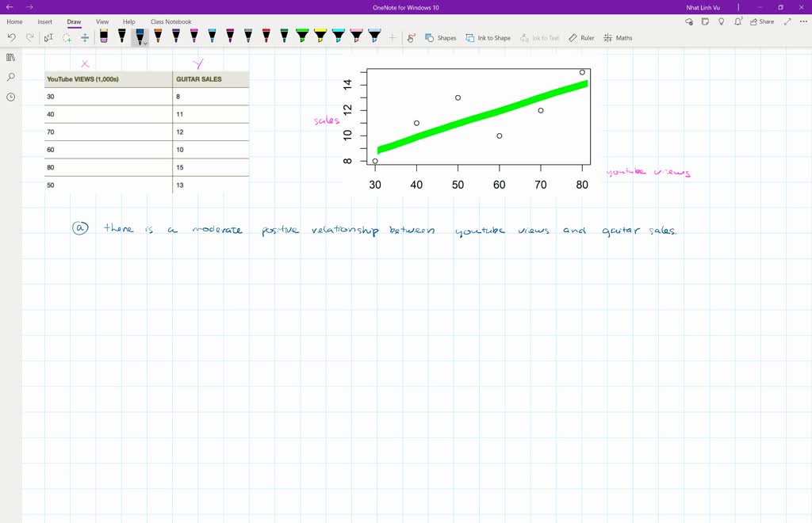This screenshot has width=812, height=523.
Task: Click the notifications bell icon
Action: click(x=737, y=21)
